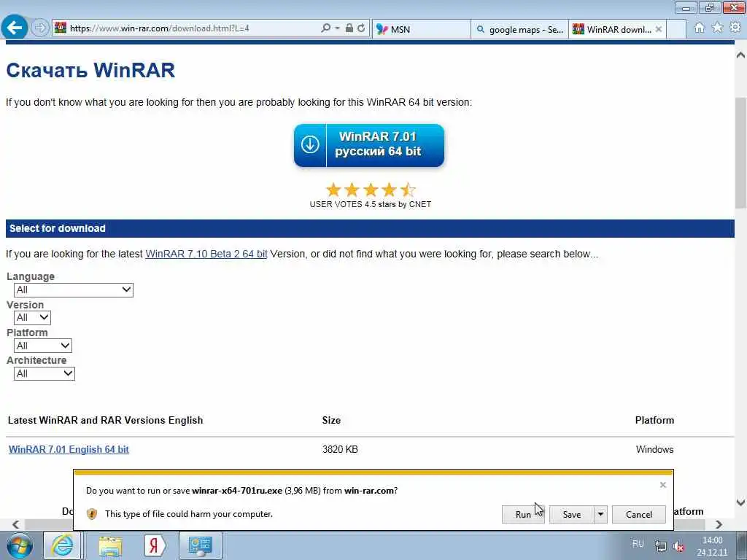Click Save in the download prompt

(572, 514)
